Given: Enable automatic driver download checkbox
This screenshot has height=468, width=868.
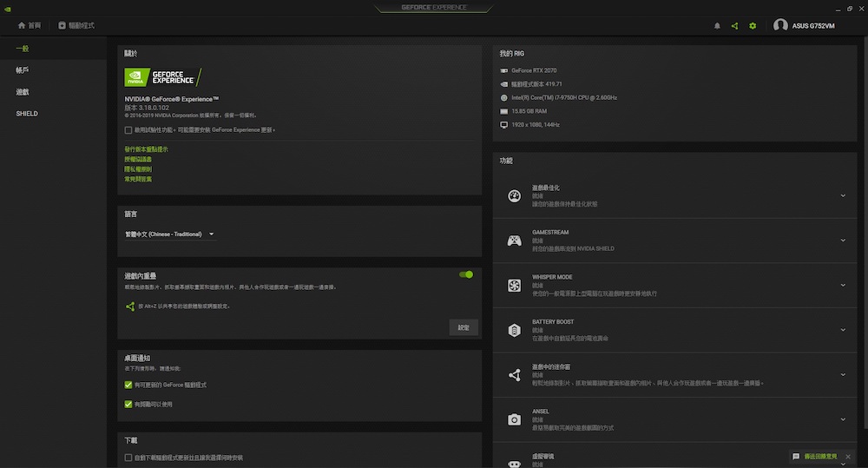Looking at the screenshot, I should point(128,458).
